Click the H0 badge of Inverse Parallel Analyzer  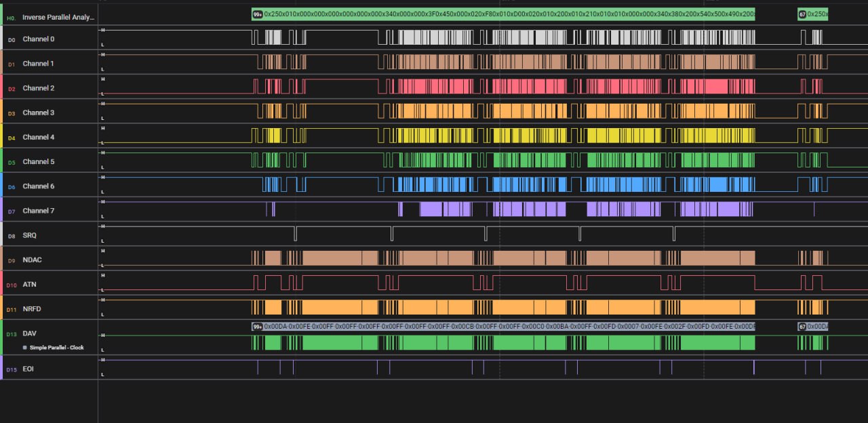(10, 17)
